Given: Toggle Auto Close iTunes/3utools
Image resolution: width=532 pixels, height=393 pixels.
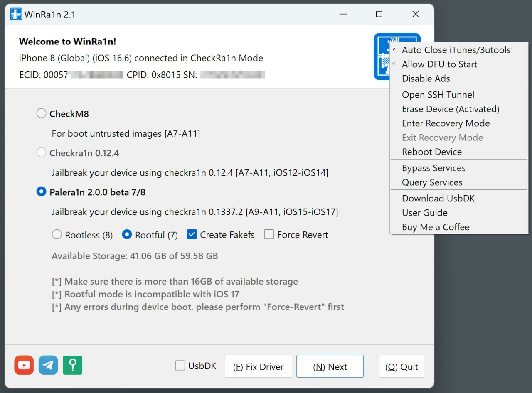Looking at the screenshot, I should pyautogui.click(x=456, y=50).
